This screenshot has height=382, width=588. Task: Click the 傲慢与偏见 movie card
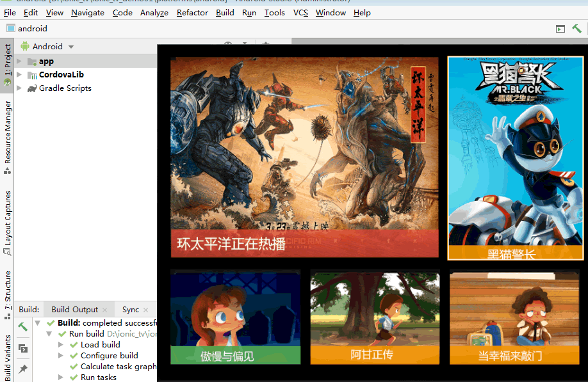(x=236, y=318)
